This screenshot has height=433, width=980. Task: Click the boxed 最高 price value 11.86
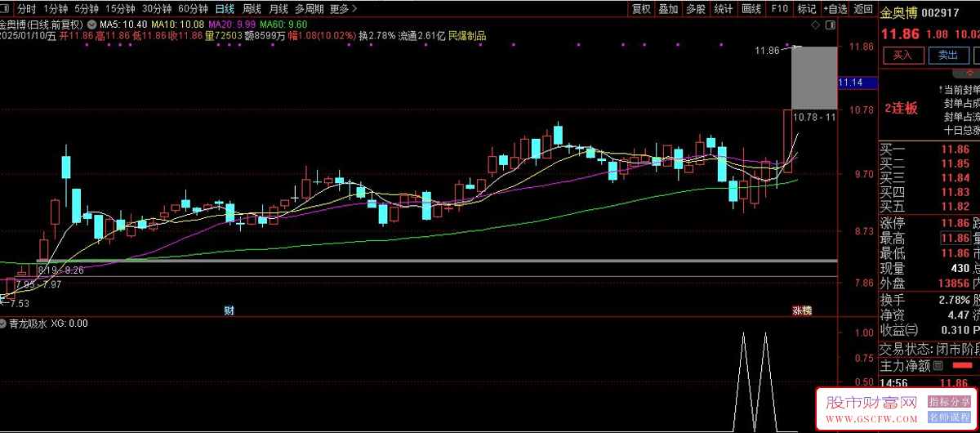(954, 238)
